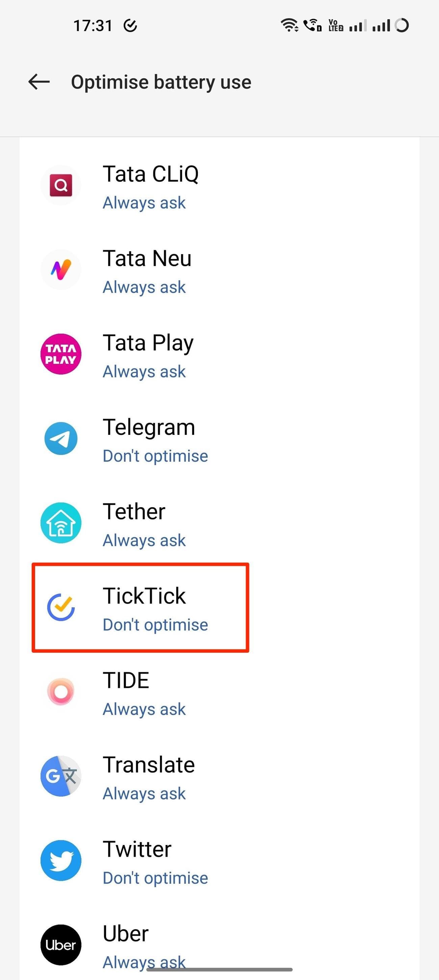Tap the Wi-Fi status bar icon
Viewport: 439px width, 980px height.
pos(289,25)
